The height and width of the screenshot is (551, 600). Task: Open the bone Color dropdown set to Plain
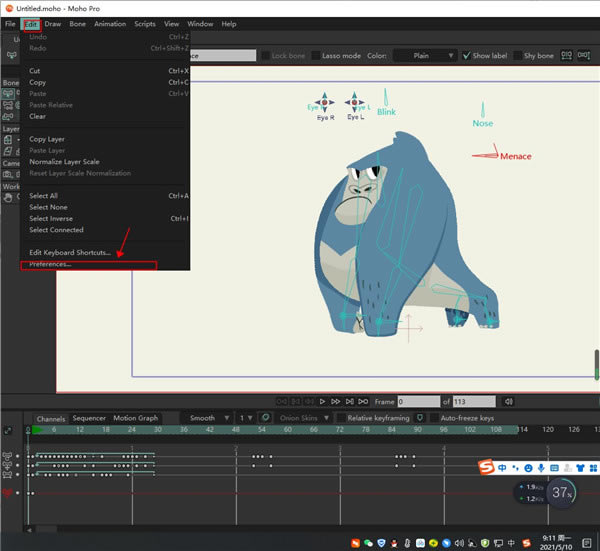(425, 56)
